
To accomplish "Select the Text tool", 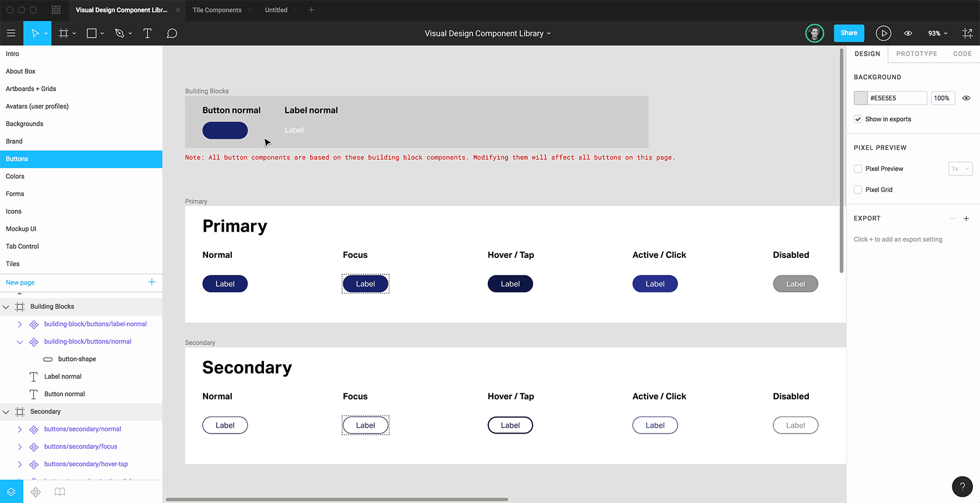I will click(x=147, y=33).
